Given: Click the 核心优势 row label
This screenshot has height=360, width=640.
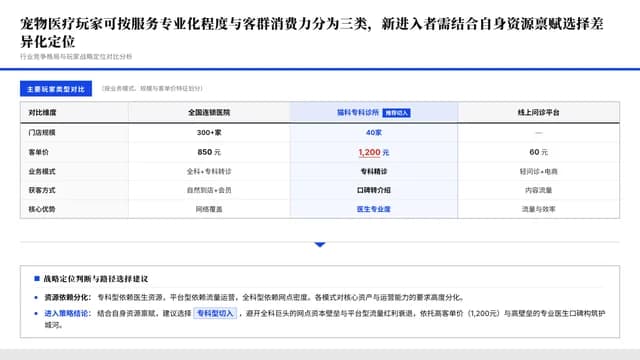Looking at the screenshot, I should pos(42,209).
